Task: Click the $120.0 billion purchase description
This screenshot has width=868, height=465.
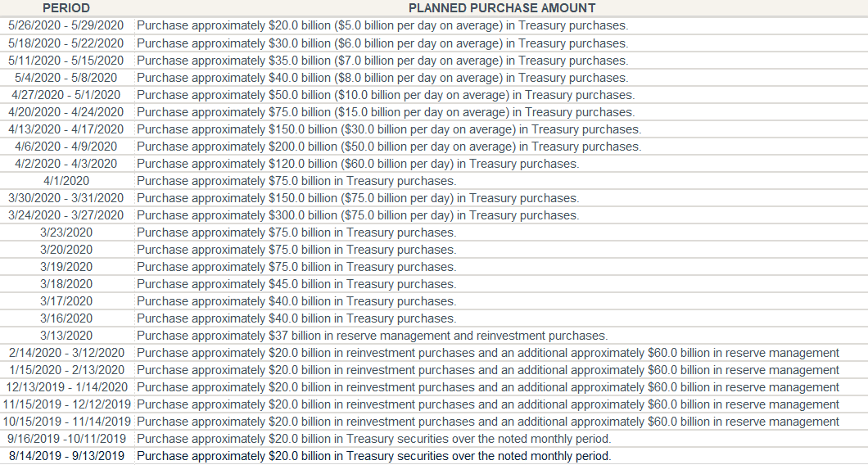Action: point(358,163)
